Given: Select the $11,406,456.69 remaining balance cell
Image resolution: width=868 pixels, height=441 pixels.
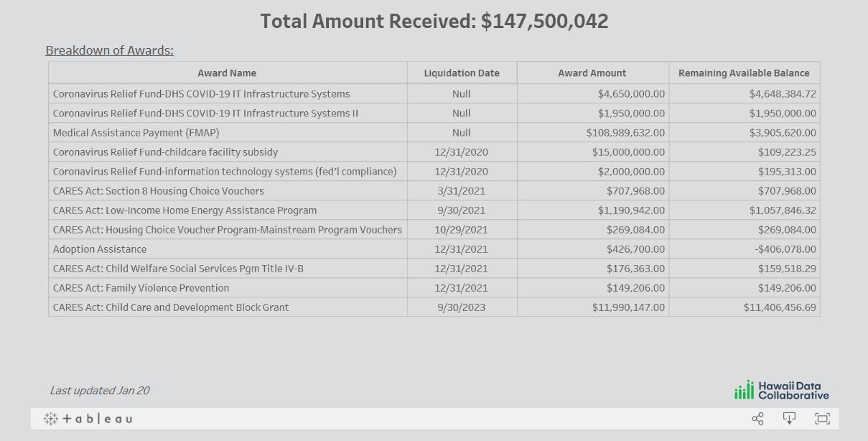Looking at the screenshot, I should coord(780,307).
